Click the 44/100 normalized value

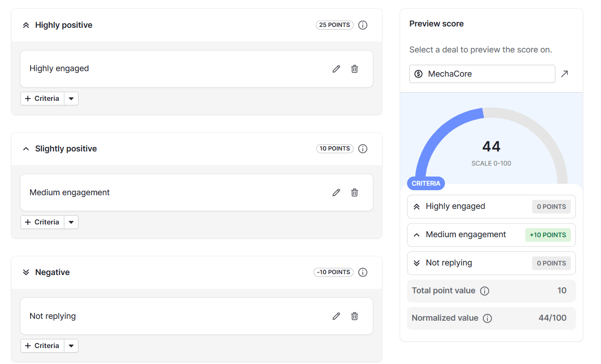[552, 318]
